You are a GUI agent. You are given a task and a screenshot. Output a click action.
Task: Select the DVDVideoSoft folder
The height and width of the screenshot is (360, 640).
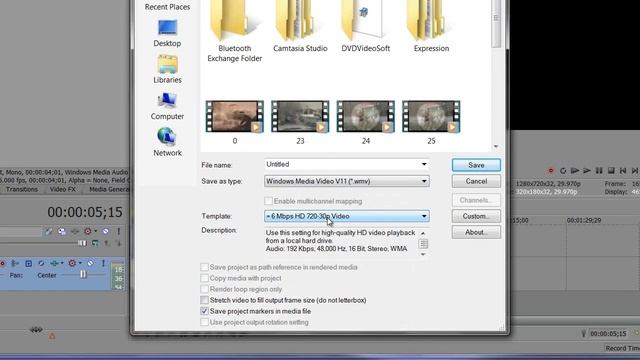[x=365, y=28]
